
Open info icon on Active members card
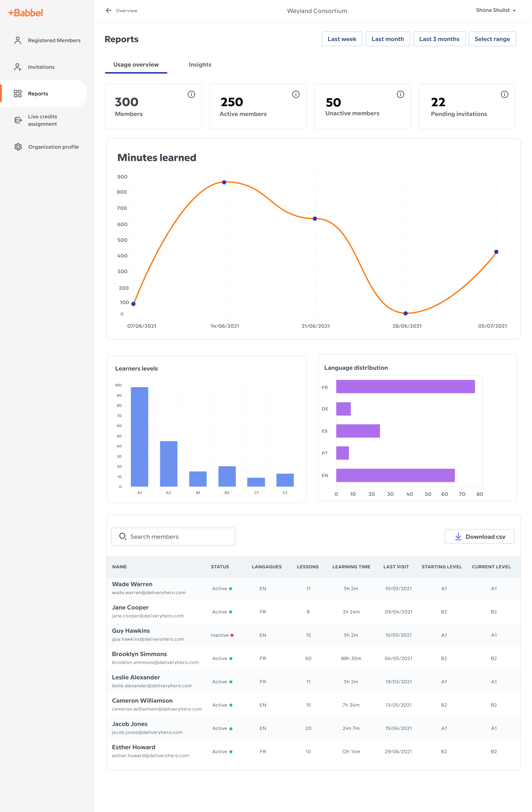296,94
